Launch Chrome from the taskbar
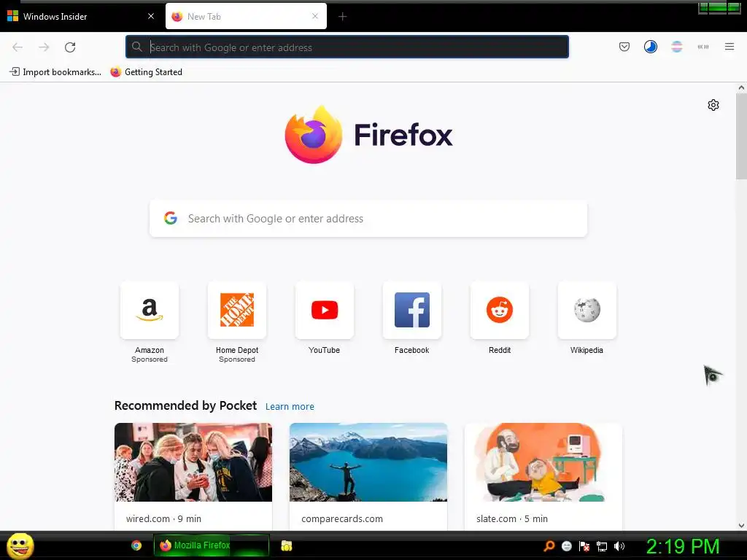Viewport: 747px width, 560px height. [x=136, y=545]
